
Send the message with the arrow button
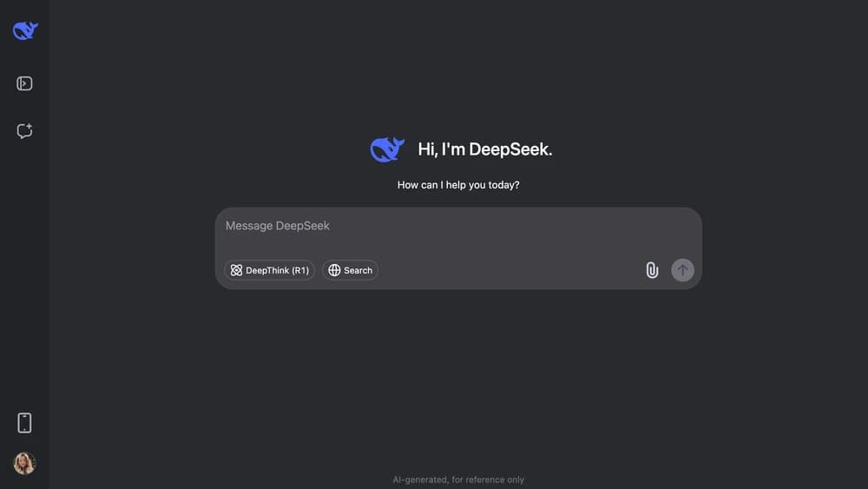click(x=682, y=270)
